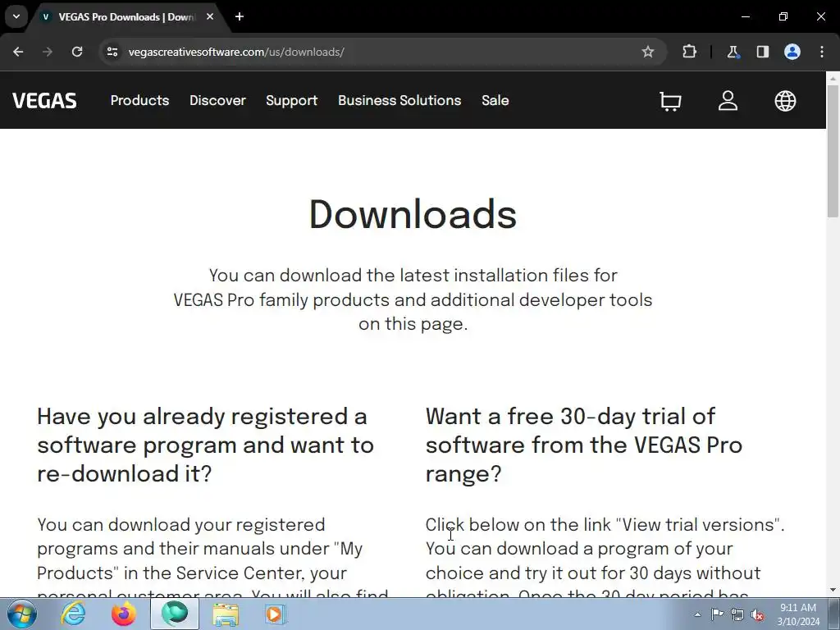Click paragraph "You can download your registered programs"
Screen dimensions: 840x630
[212, 557]
